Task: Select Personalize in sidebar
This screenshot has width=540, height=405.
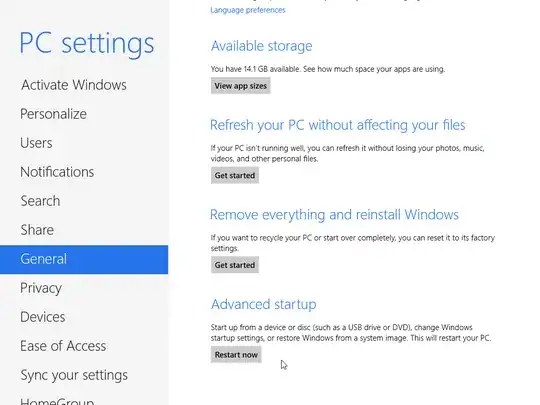Action: tap(53, 114)
